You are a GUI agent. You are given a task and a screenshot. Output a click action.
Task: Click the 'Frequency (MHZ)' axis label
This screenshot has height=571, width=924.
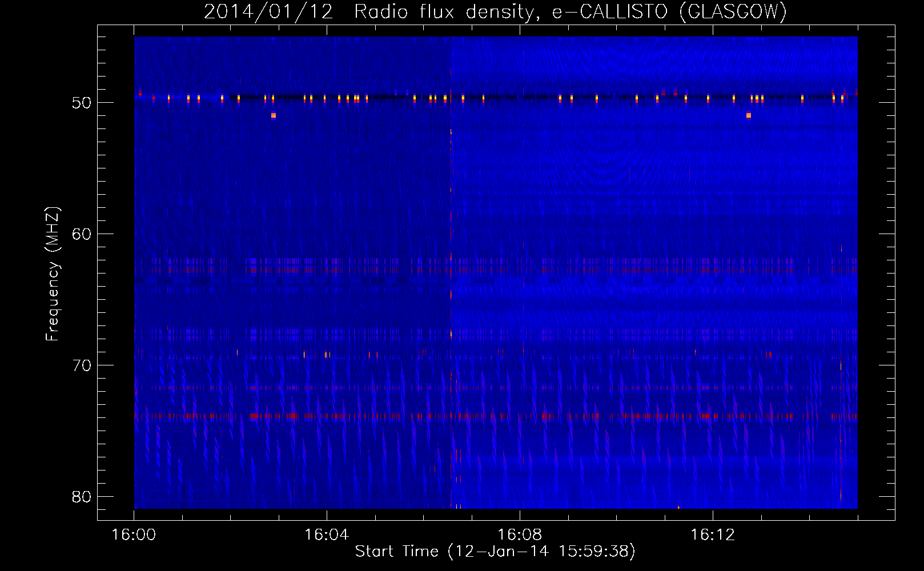(x=53, y=274)
